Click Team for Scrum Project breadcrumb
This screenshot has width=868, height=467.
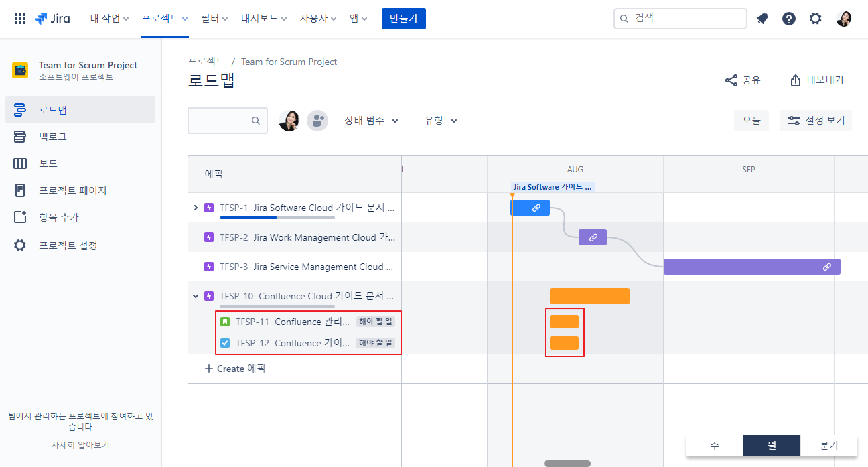[x=289, y=62]
